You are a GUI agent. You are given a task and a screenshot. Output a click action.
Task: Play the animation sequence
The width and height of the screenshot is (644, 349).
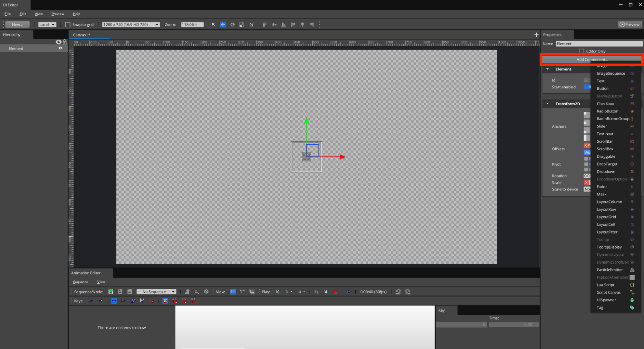coord(286,292)
